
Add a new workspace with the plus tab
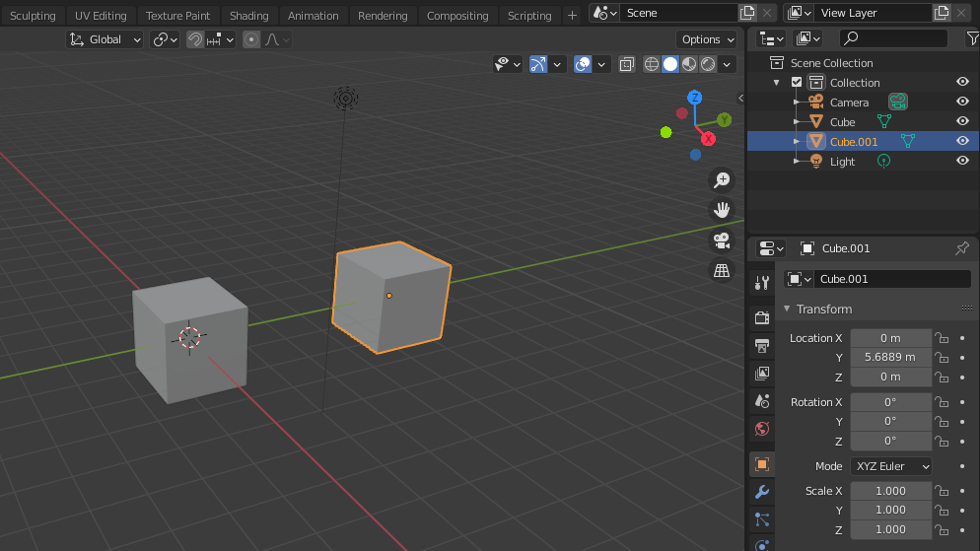[572, 16]
